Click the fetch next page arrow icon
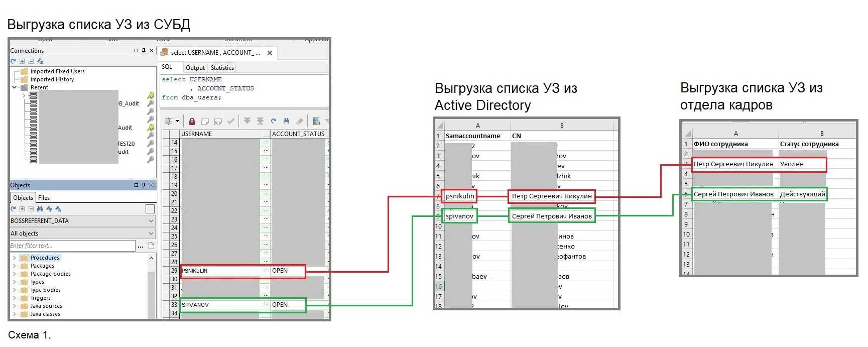 click(247, 121)
